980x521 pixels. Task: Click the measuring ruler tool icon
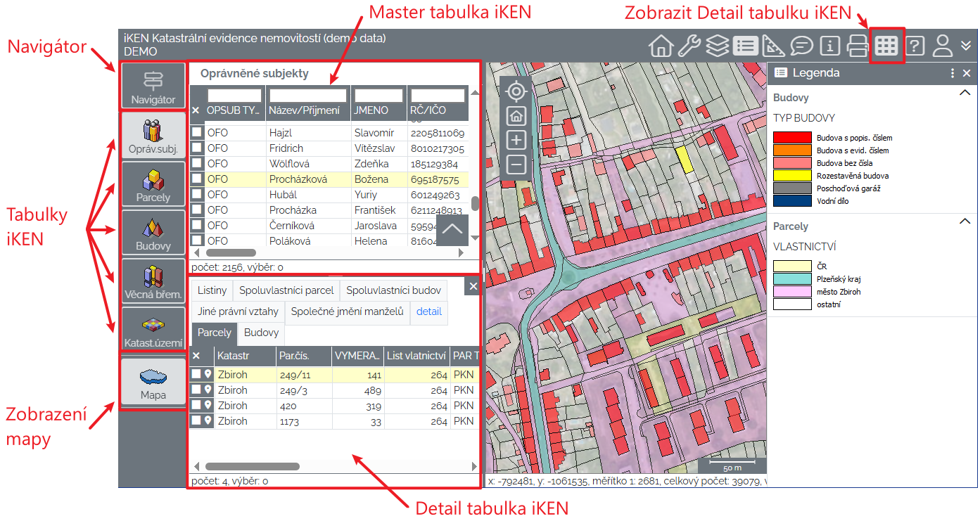click(x=773, y=46)
